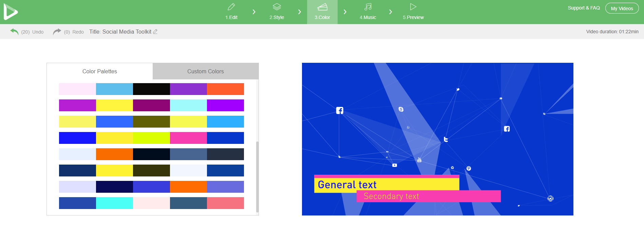Go to step 5 Preview

[x=413, y=12]
